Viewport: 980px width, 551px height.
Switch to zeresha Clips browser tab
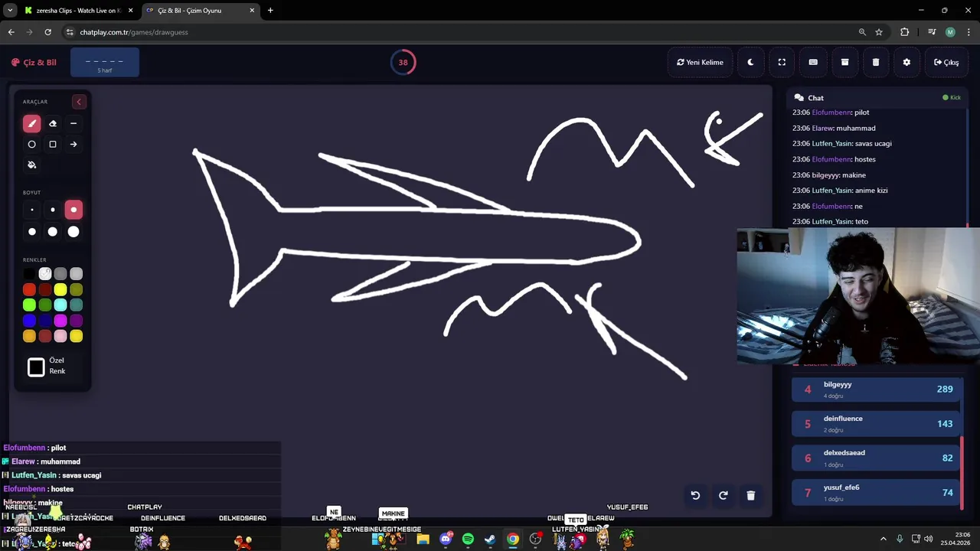[x=79, y=11]
